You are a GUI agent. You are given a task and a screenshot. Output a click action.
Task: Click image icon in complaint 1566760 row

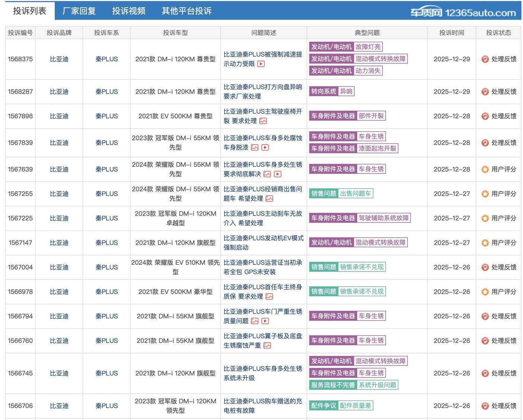pos(267,346)
